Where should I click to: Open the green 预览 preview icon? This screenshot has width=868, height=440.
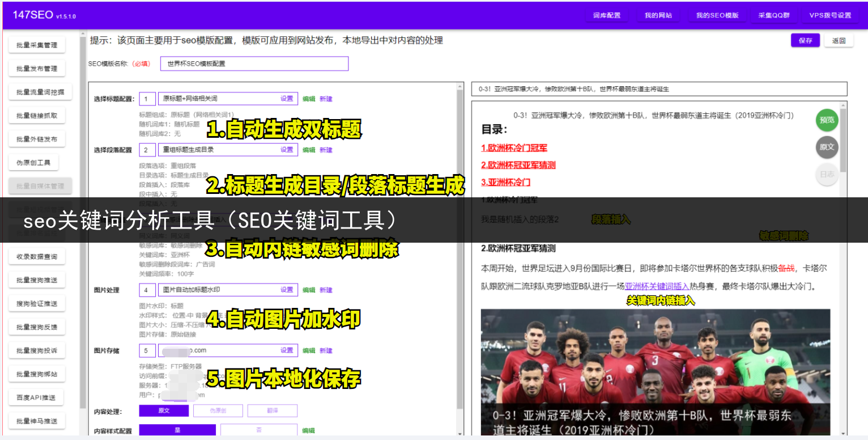(x=827, y=120)
